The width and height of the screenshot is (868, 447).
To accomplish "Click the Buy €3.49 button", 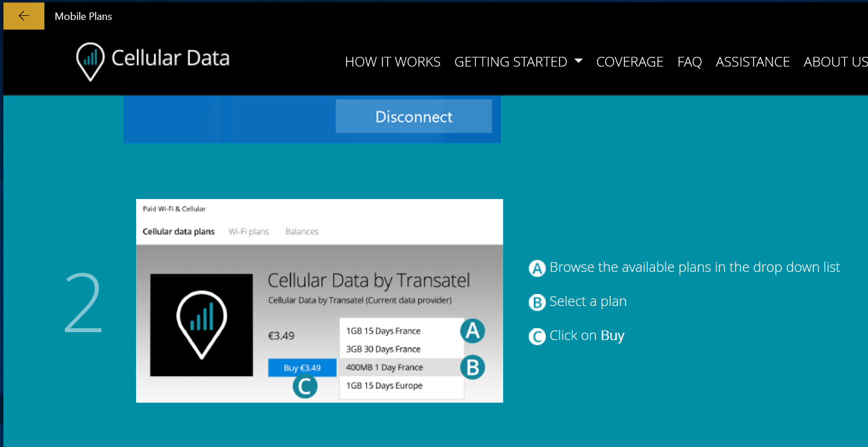I will [x=302, y=368].
